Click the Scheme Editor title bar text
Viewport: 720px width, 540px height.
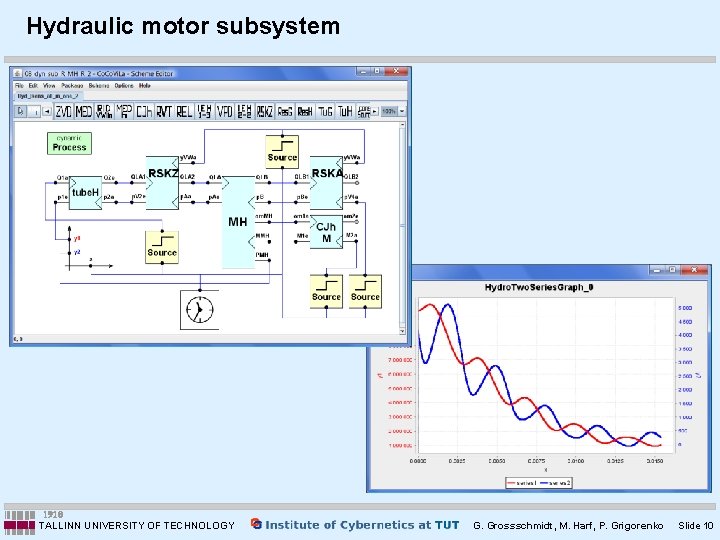click(x=99, y=73)
